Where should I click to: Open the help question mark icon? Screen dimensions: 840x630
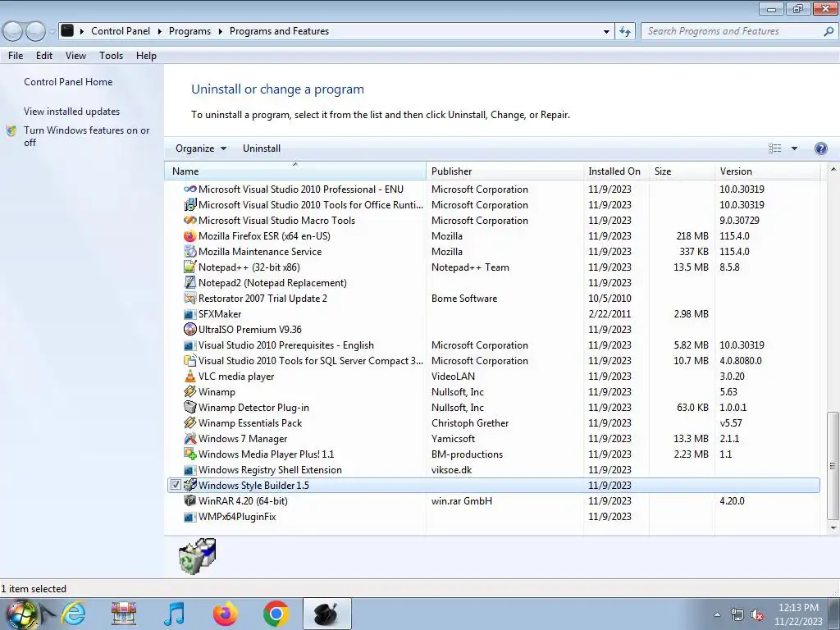[x=820, y=148]
